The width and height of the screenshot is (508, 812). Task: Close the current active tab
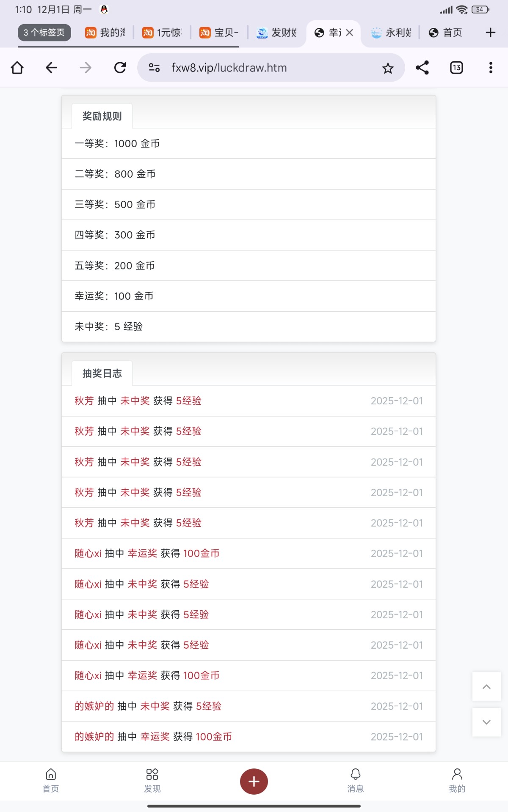350,33
